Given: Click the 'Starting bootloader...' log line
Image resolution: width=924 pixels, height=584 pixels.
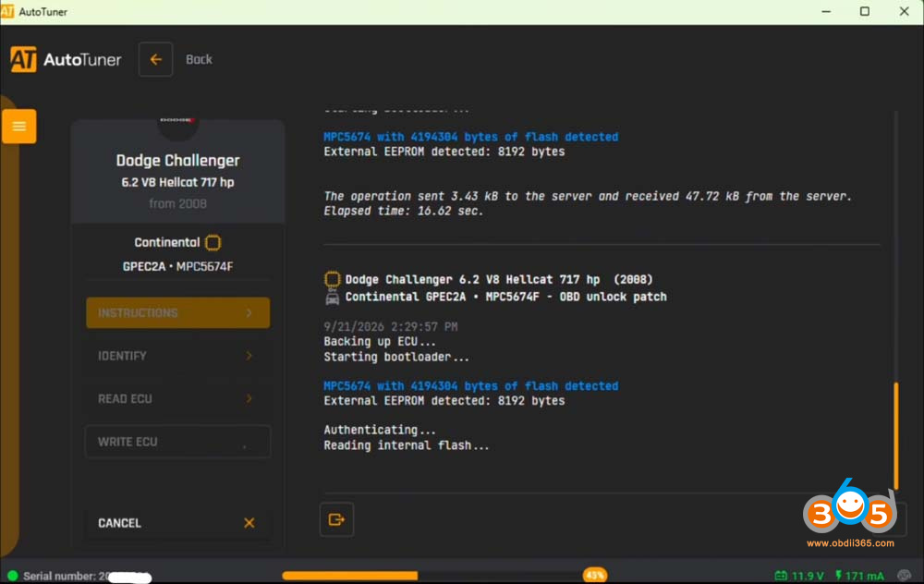Looking at the screenshot, I should (396, 357).
